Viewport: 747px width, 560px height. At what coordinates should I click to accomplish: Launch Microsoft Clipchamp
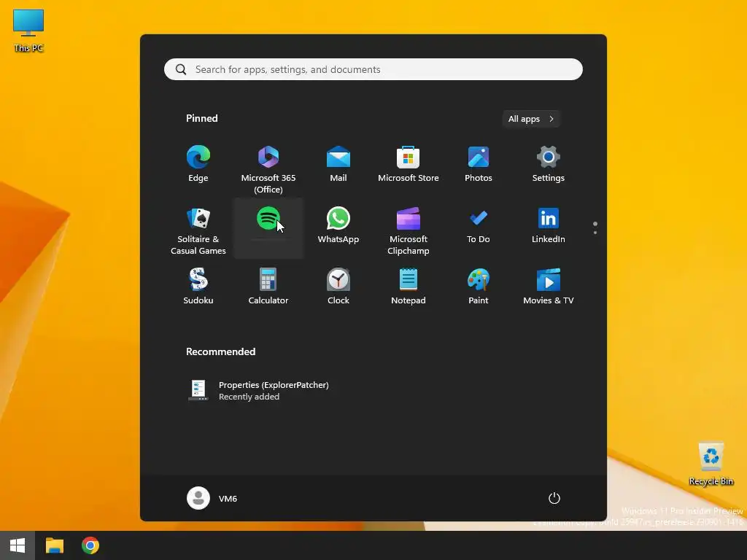point(409,230)
